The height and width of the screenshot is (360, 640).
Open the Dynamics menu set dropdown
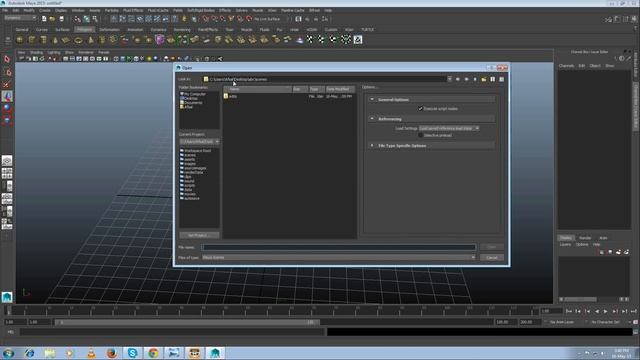(x=20, y=18)
